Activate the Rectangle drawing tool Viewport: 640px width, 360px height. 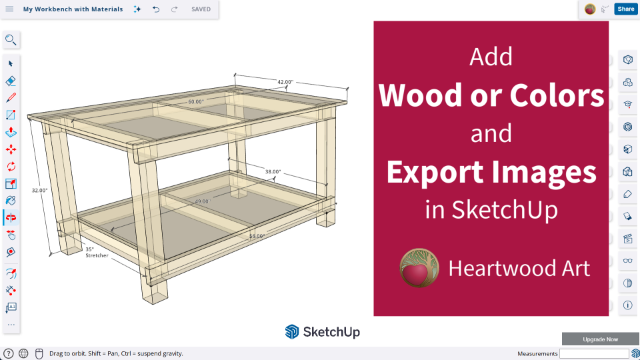coord(11,115)
